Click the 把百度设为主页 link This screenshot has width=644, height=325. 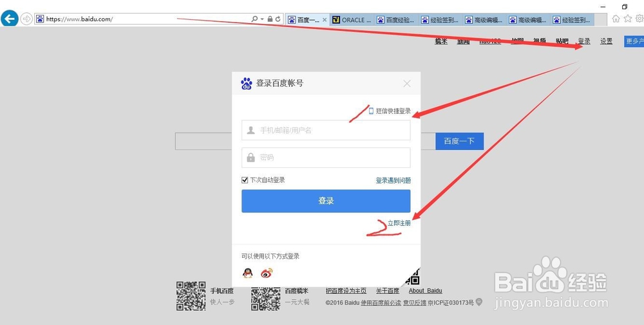346,291
